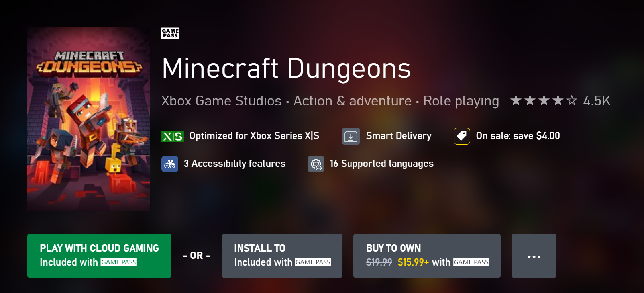This screenshot has width=644, height=293.
Task: Click the supported languages globe icon
Action: pyautogui.click(x=316, y=164)
